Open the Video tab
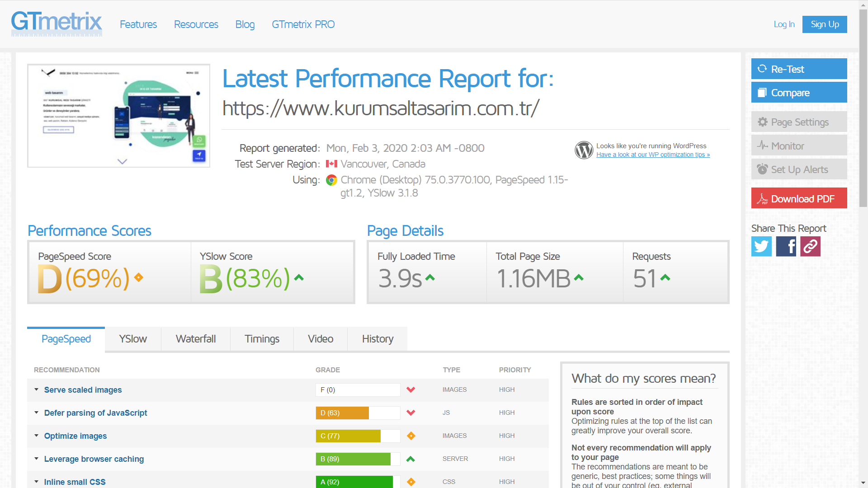This screenshot has width=868, height=488. (321, 339)
